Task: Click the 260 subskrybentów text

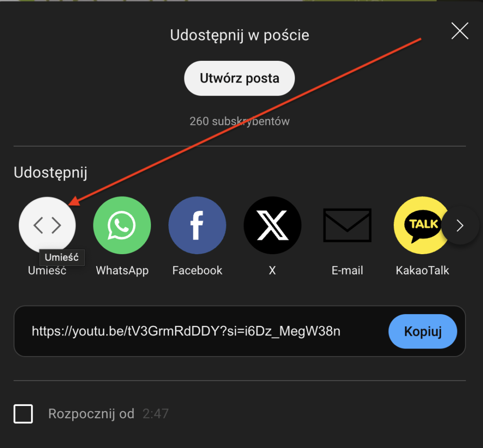Action: (x=239, y=121)
